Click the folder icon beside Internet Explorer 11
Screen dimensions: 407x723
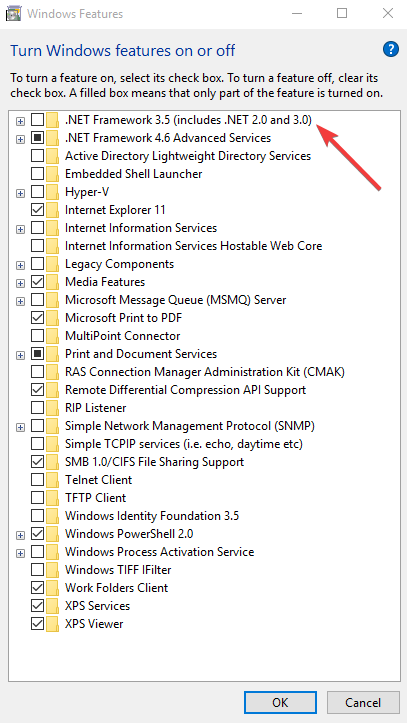[53, 210]
